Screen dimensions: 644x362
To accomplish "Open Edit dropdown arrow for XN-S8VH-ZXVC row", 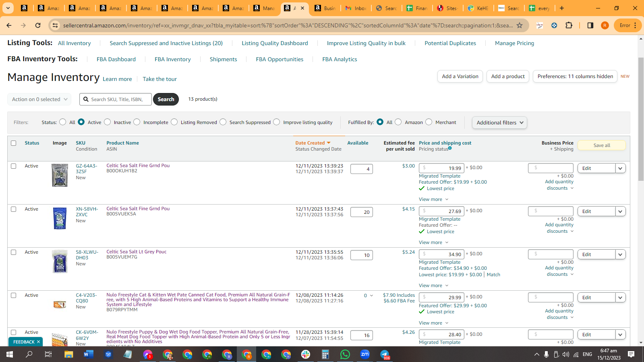I will (x=621, y=211).
